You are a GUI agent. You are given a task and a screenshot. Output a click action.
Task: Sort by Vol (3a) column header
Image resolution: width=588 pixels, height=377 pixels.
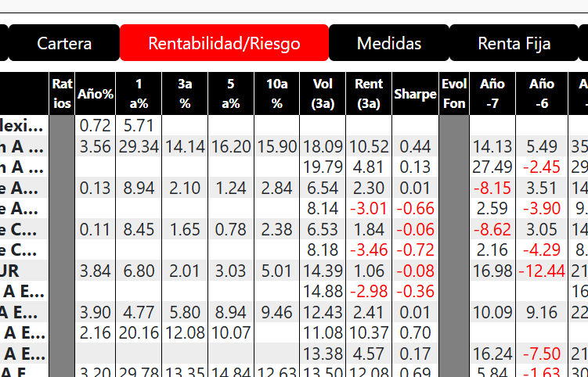click(x=323, y=93)
